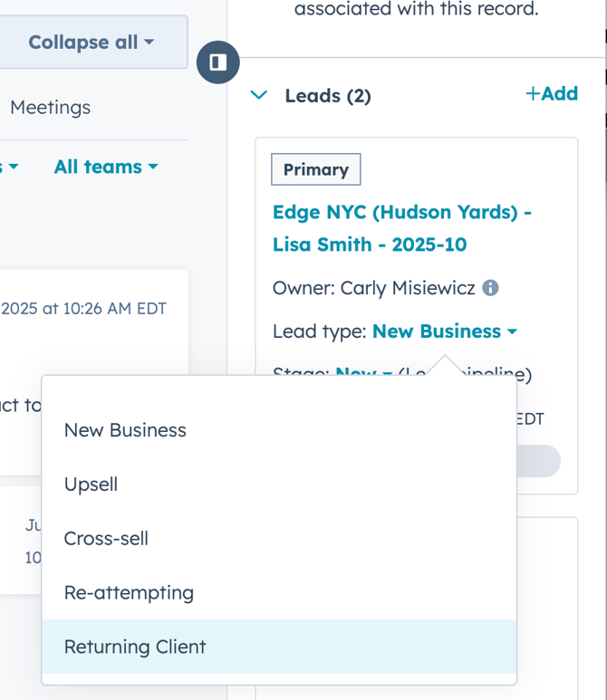The height and width of the screenshot is (700, 607).
Task: Click the Leads (2) section heading
Action: pyautogui.click(x=327, y=95)
